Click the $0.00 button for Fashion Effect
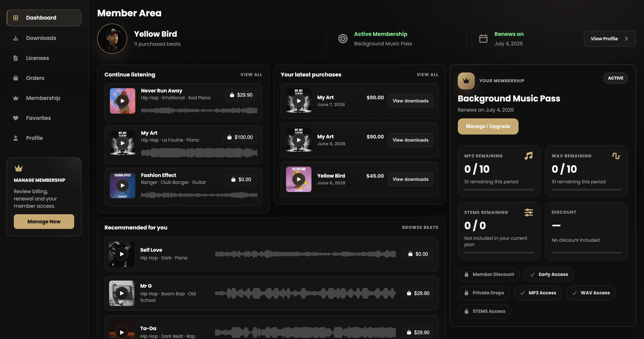 (241, 179)
